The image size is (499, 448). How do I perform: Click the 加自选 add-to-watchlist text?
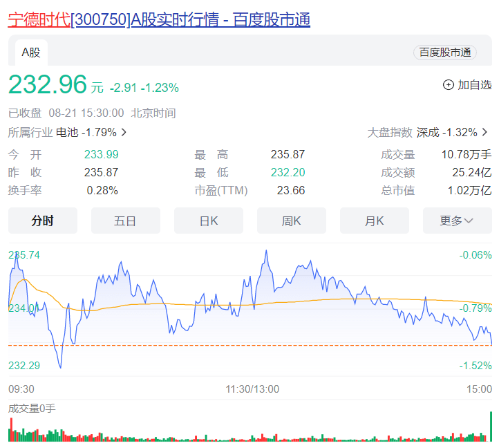(x=474, y=85)
